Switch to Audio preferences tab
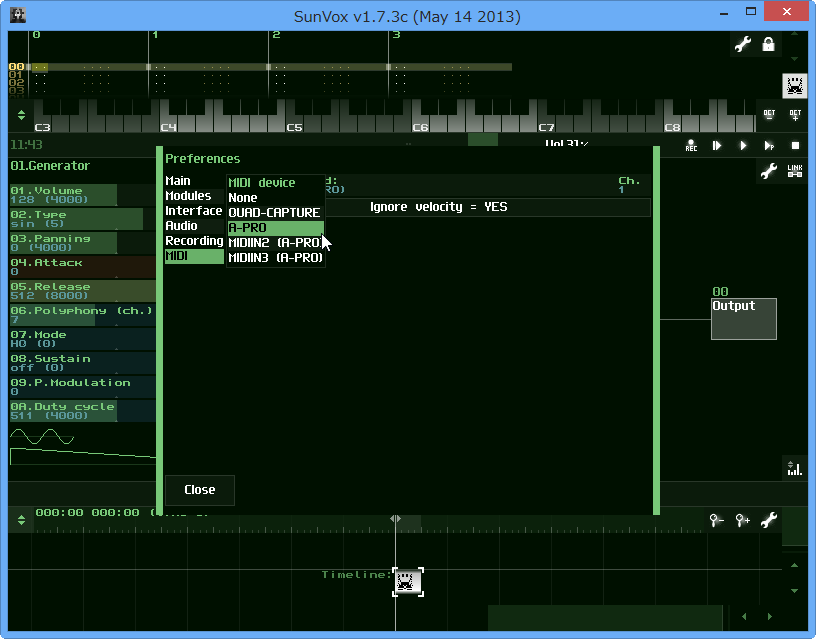The height and width of the screenshot is (639, 816). pos(194,226)
